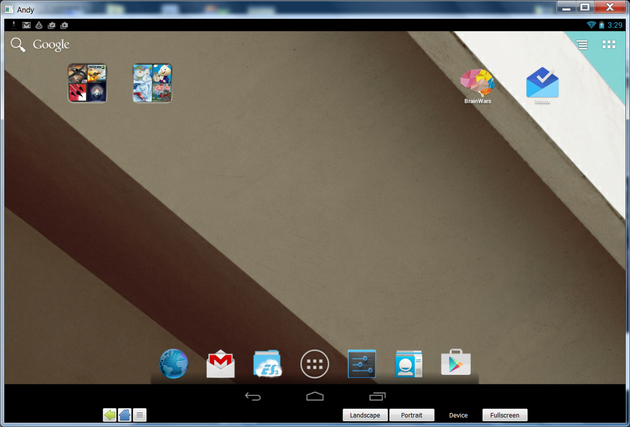Open the BrainWars app

point(477,83)
